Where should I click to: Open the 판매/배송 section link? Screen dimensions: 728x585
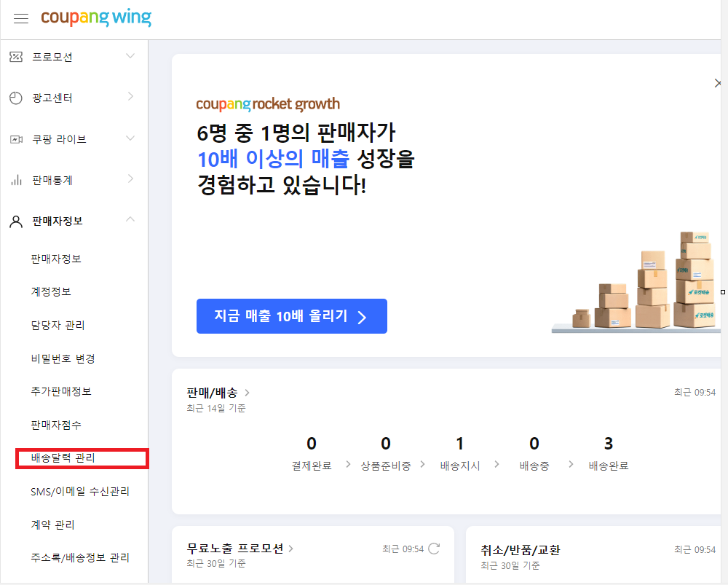tap(218, 393)
